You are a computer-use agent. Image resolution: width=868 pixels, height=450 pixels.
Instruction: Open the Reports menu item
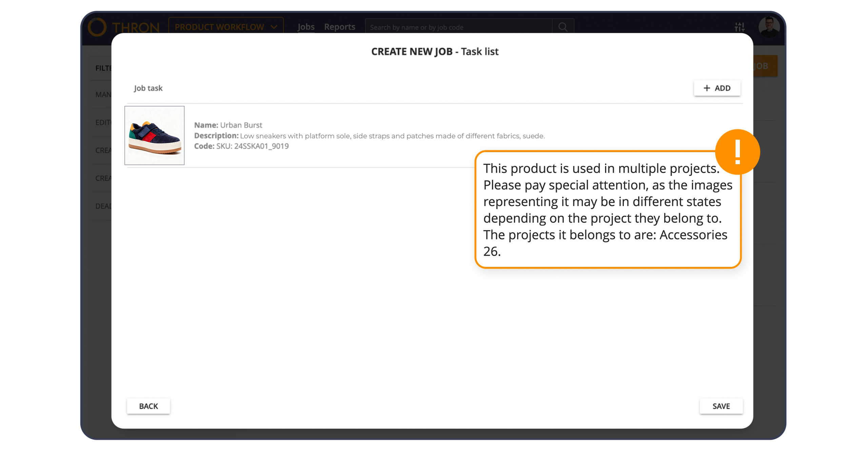coord(339,27)
